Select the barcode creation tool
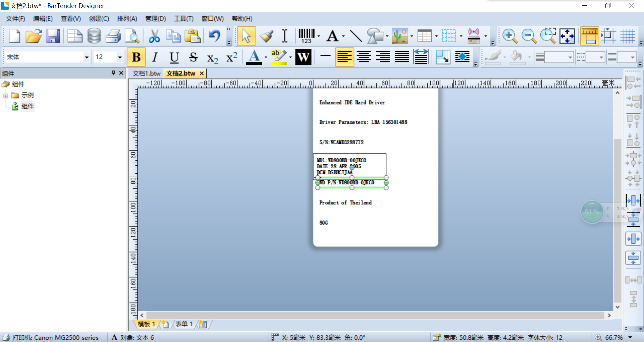This screenshot has width=644, height=342. pos(307,36)
